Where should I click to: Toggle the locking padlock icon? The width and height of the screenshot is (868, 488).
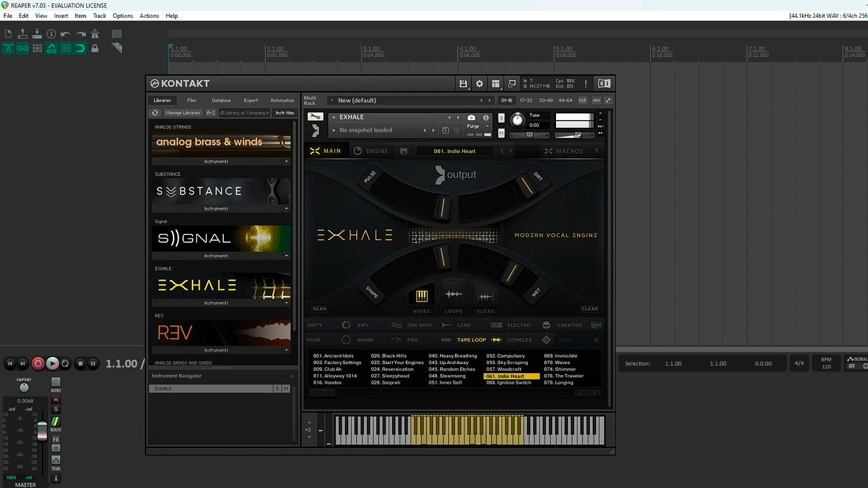point(95,48)
